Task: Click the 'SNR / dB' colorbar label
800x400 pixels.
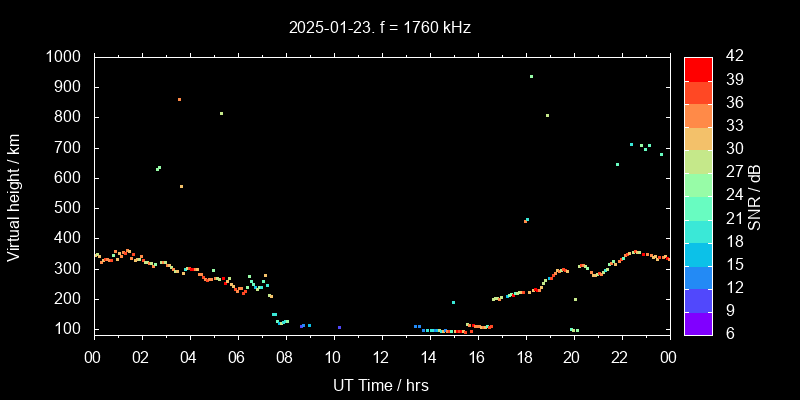Action: (755, 195)
